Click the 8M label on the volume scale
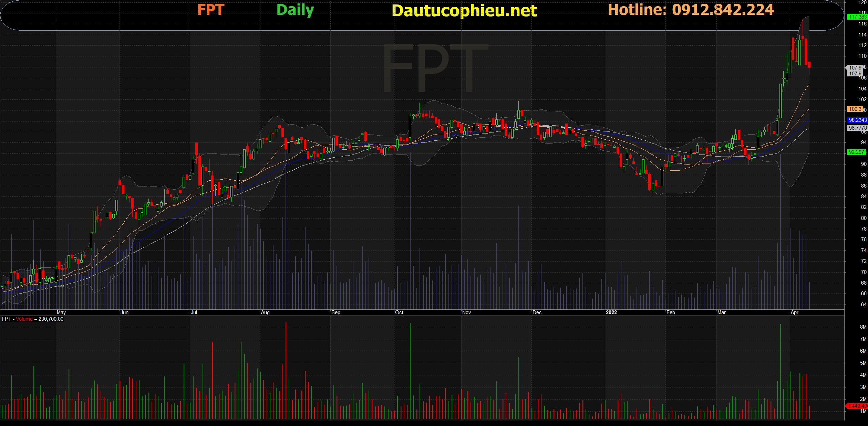868x426 pixels. click(863, 327)
